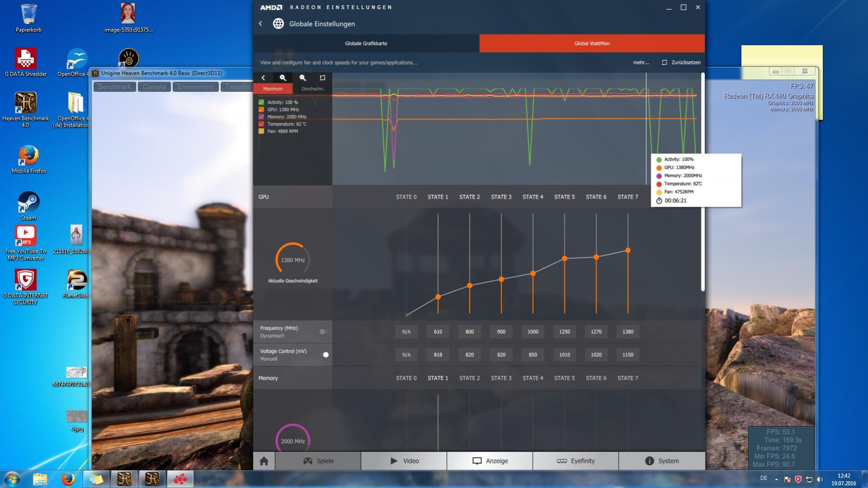Select Maximum graph mode
This screenshot has width=868, height=488.
click(x=273, y=89)
